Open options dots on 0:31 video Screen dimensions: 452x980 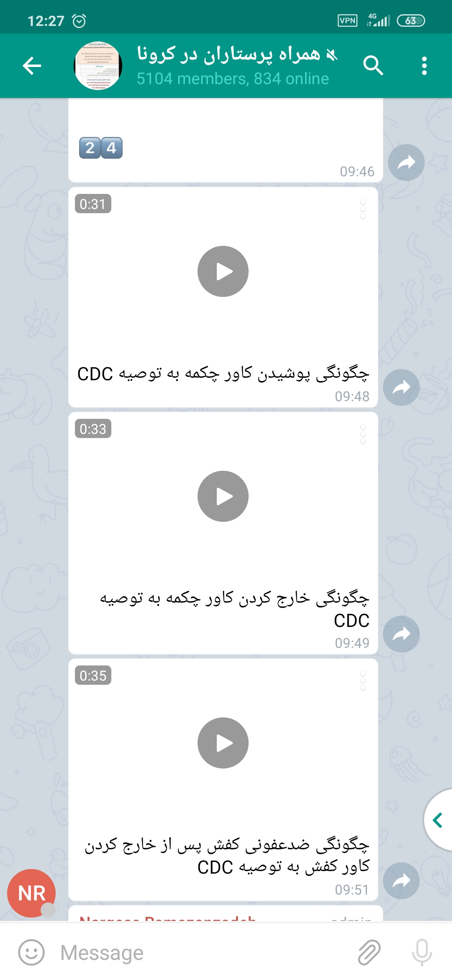point(363,209)
